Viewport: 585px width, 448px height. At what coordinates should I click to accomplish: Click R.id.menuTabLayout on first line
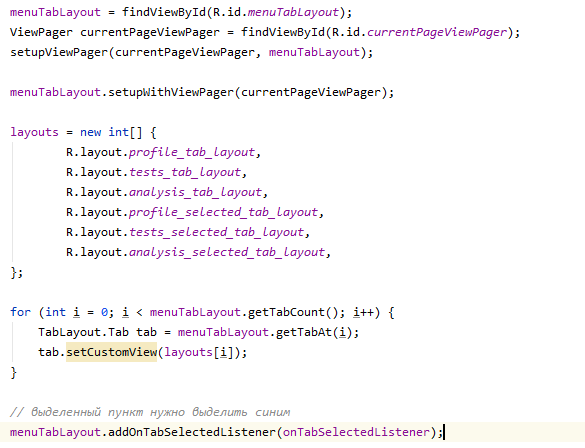point(275,12)
